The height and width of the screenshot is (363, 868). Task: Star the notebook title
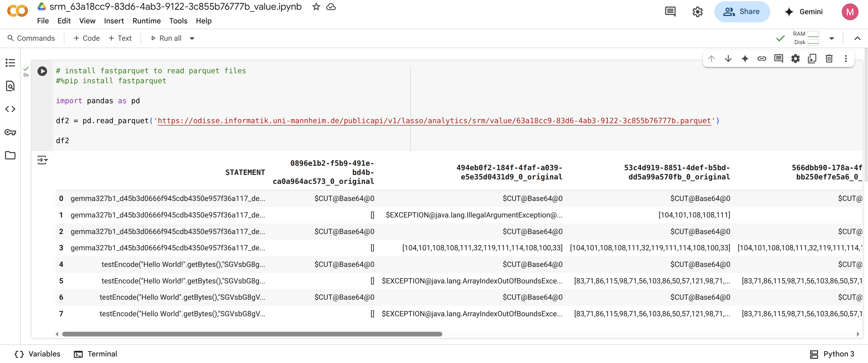[316, 7]
